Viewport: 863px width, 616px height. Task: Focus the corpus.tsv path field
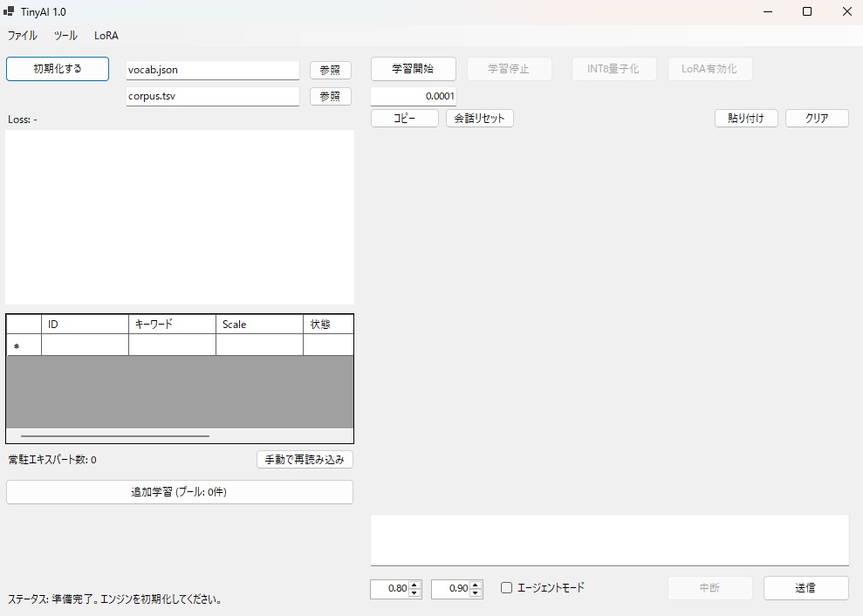[x=212, y=96]
